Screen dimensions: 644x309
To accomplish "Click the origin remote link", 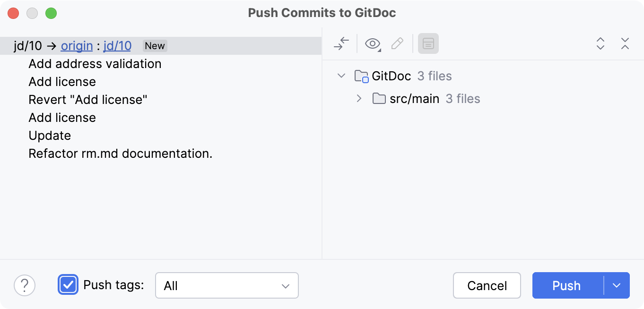I will click(x=77, y=46).
